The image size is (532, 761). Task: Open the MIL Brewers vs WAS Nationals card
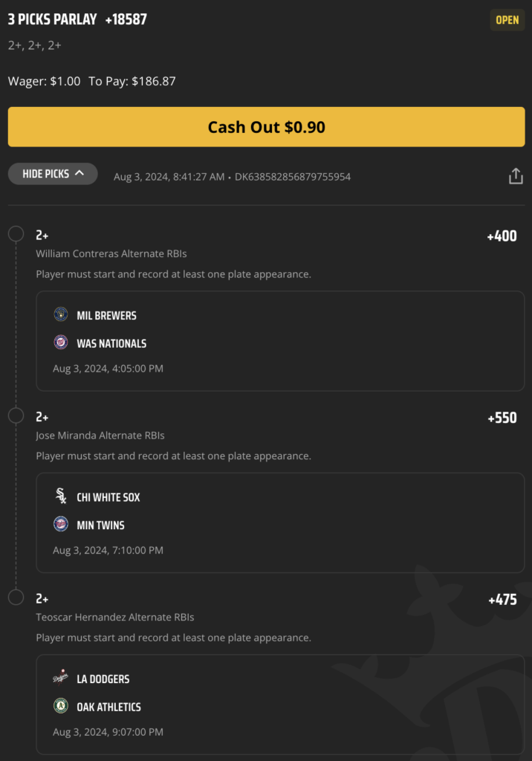[280, 341]
